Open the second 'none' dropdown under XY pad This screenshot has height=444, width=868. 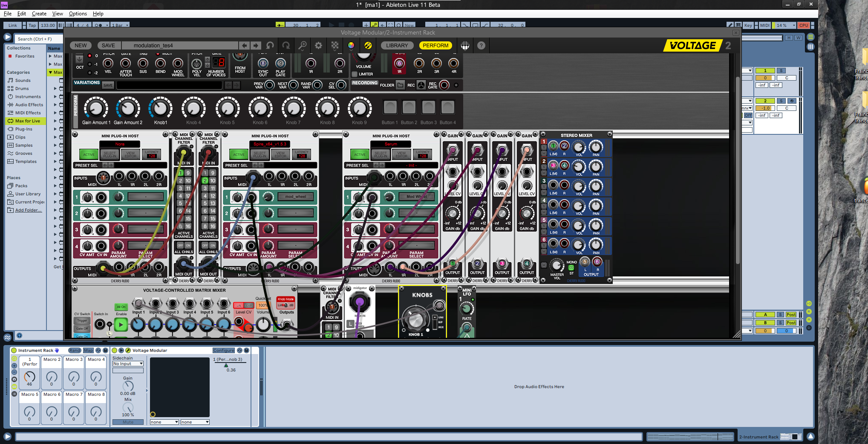[x=195, y=422]
